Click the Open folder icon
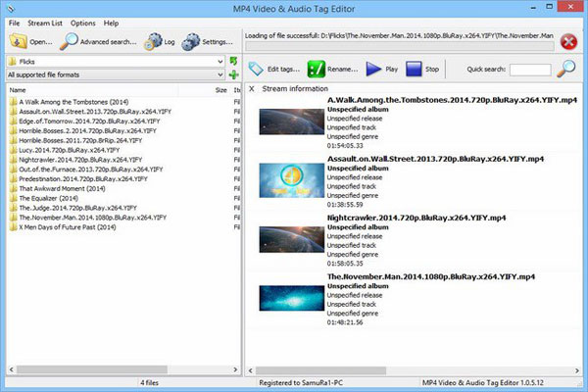Viewport: 588px width, 392px height. coord(20,41)
